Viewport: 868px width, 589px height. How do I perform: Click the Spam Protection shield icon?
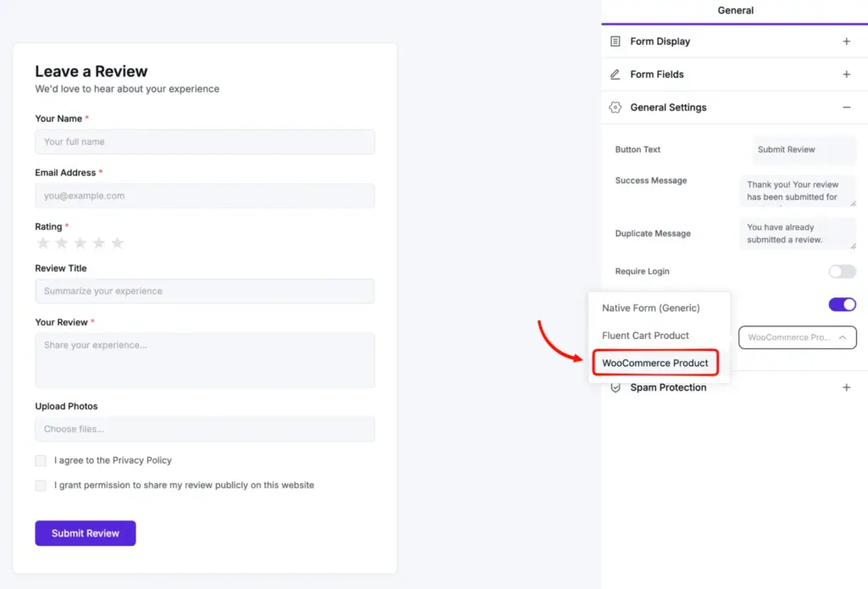[615, 387]
